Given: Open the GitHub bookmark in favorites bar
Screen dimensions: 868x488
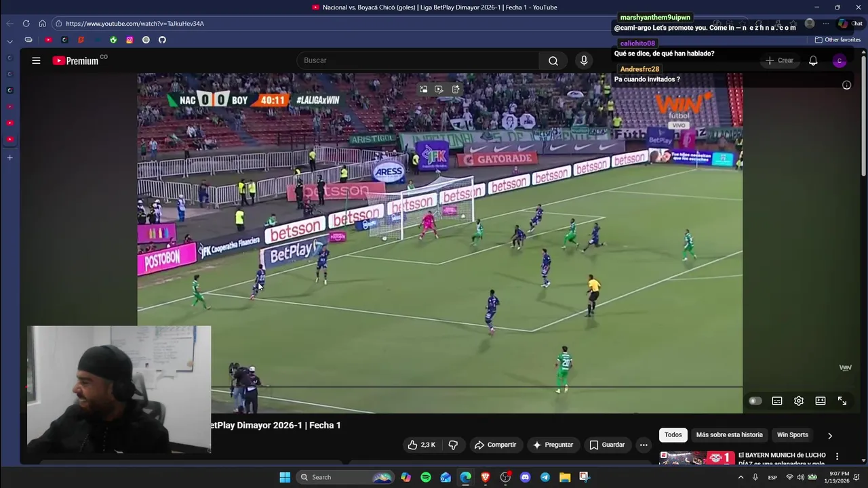Looking at the screenshot, I should pyautogui.click(x=162, y=40).
